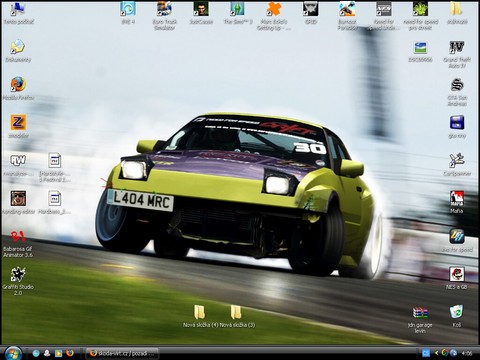This screenshot has width=480, height=360.
Task: Launch The Sims 3 shortcut
Action: [238, 9]
